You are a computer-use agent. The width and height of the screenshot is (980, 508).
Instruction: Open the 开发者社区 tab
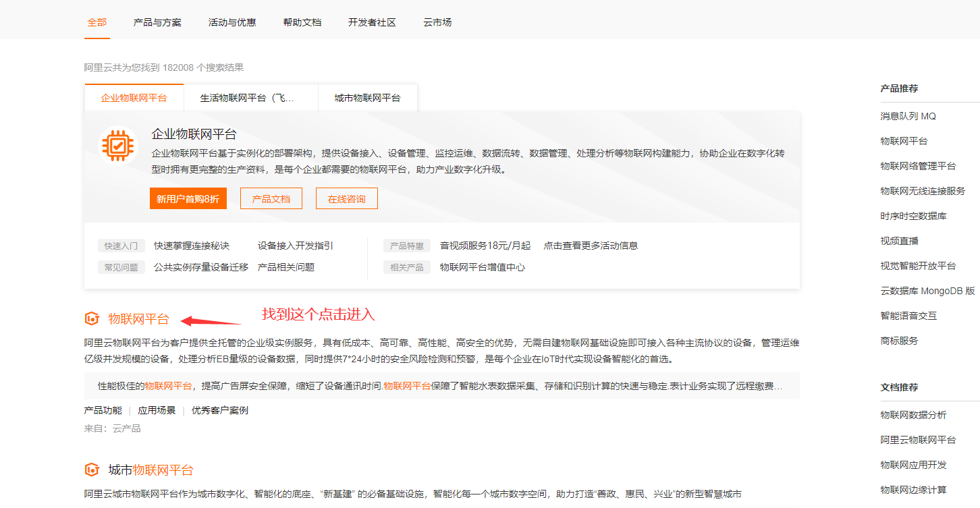click(x=372, y=22)
